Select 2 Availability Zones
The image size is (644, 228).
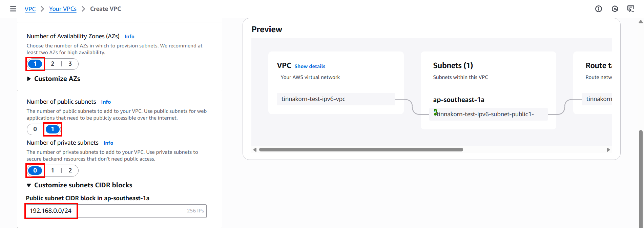coord(53,64)
